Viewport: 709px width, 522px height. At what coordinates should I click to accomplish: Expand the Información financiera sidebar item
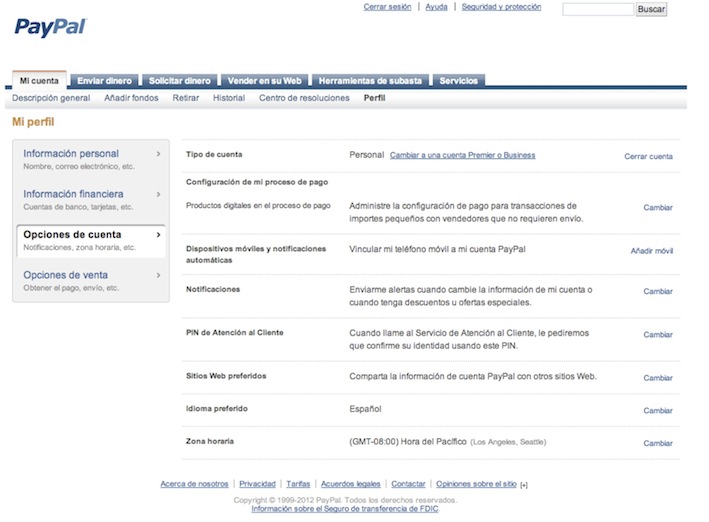158,194
